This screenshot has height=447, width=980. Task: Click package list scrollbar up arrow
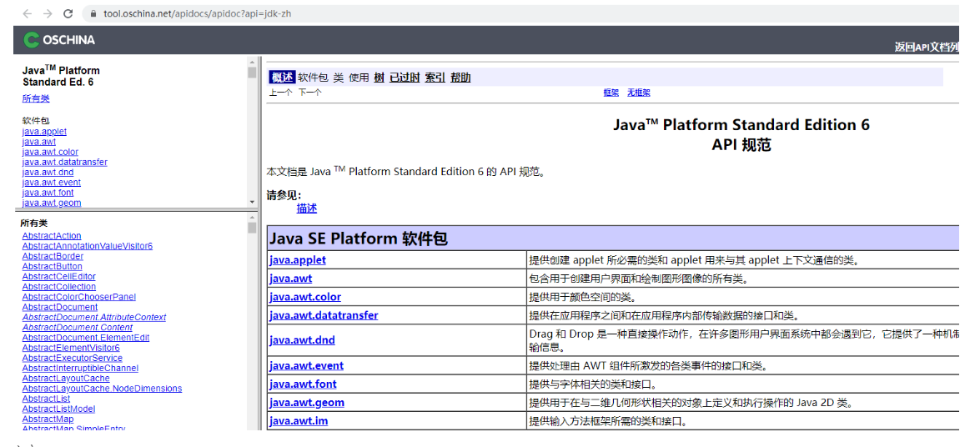252,61
